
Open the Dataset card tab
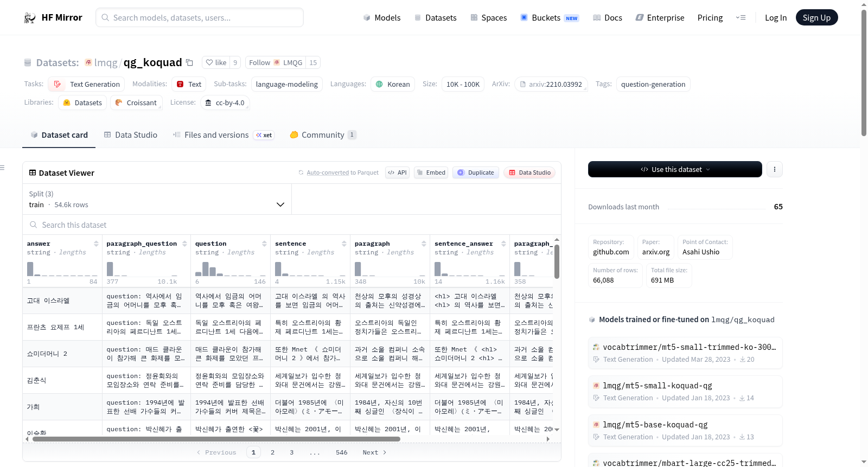tap(59, 135)
